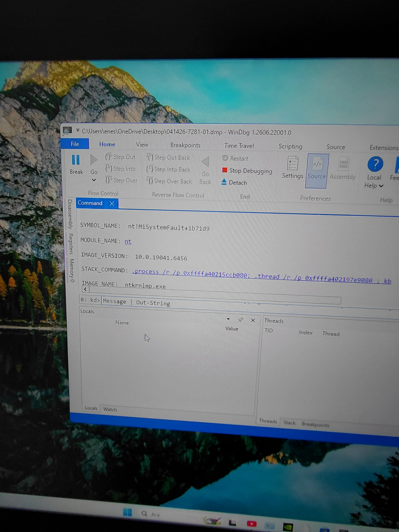Select the Threads bottom tab
399x532 pixels.
click(x=268, y=421)
